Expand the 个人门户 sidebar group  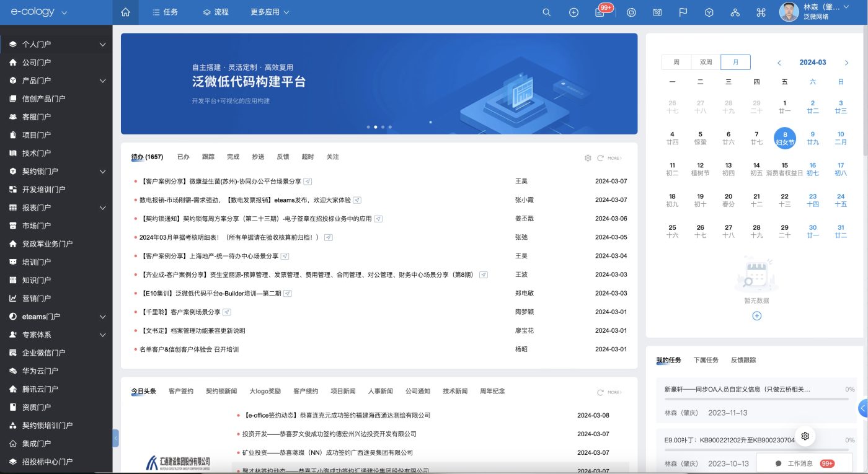(x=103, y=45)
